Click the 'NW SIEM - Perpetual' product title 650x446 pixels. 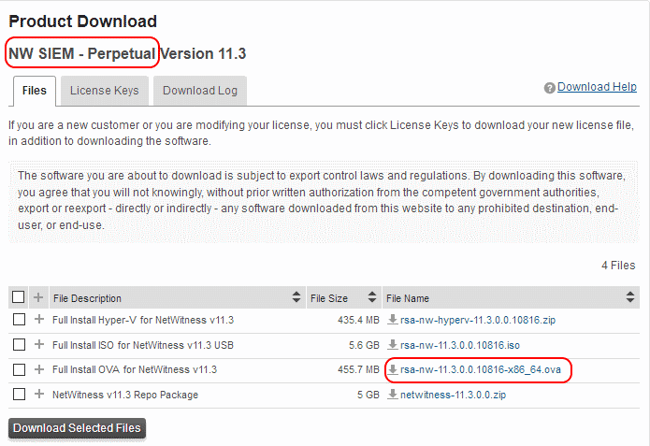[82, 53]
